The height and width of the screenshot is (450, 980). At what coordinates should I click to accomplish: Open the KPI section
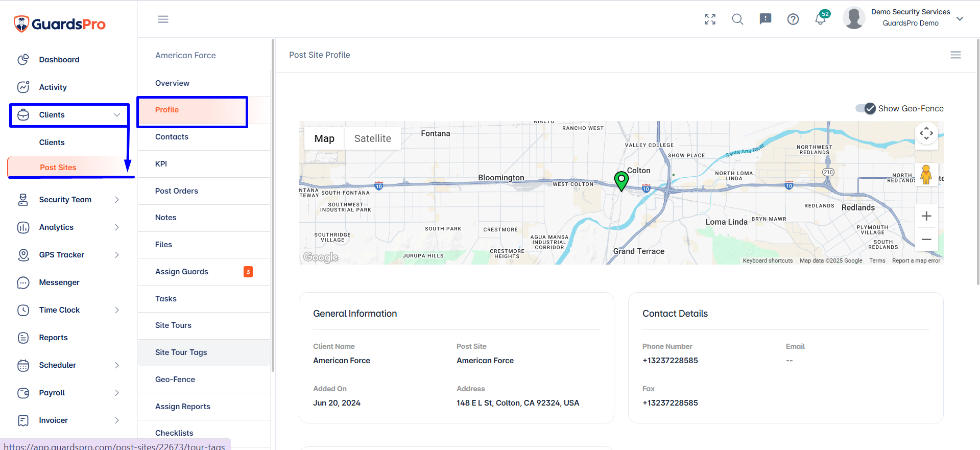pos(204,164)
